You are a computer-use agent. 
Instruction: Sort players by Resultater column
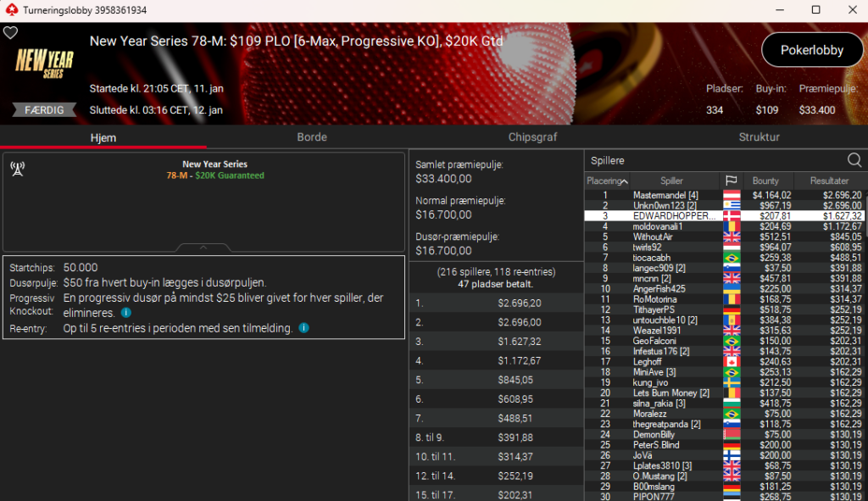(x=829, y=181)
